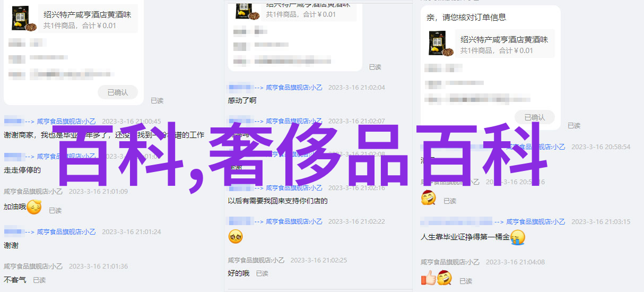644x292 pixels.
Task: Select the message 以后有需要我回来支持你们店的
Action: click(278, 201)
